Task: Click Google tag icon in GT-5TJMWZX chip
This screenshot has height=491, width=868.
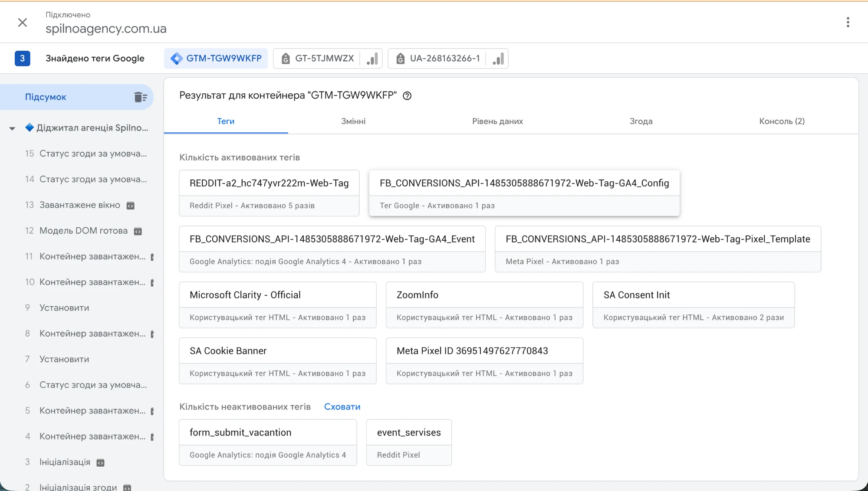Action: click(x=286, y=59)
